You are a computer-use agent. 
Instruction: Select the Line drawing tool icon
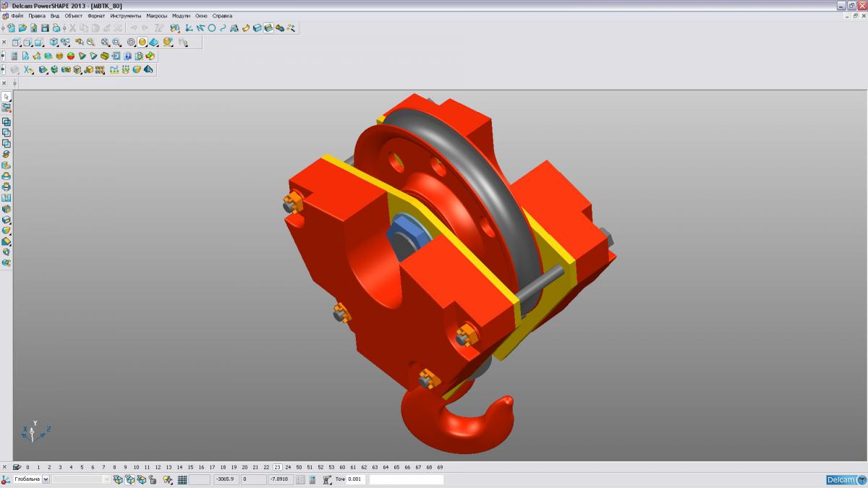coord(200,28)
